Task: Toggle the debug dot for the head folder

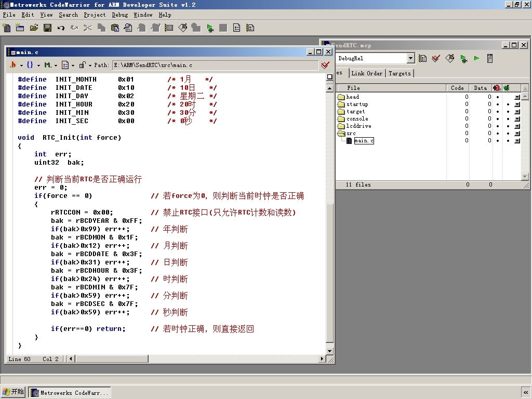Action: click(x=498, y=97)
